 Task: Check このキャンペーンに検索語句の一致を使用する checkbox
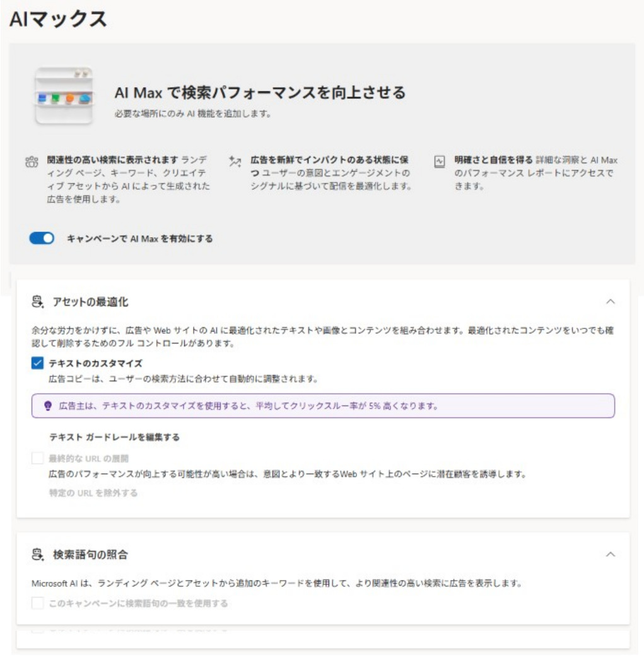[x=37, y=603]
